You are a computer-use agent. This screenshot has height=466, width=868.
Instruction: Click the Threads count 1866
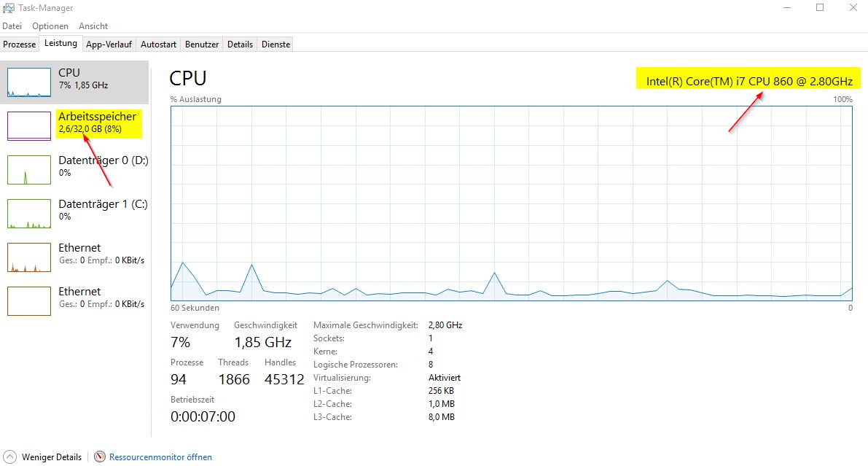click(234, 379)
